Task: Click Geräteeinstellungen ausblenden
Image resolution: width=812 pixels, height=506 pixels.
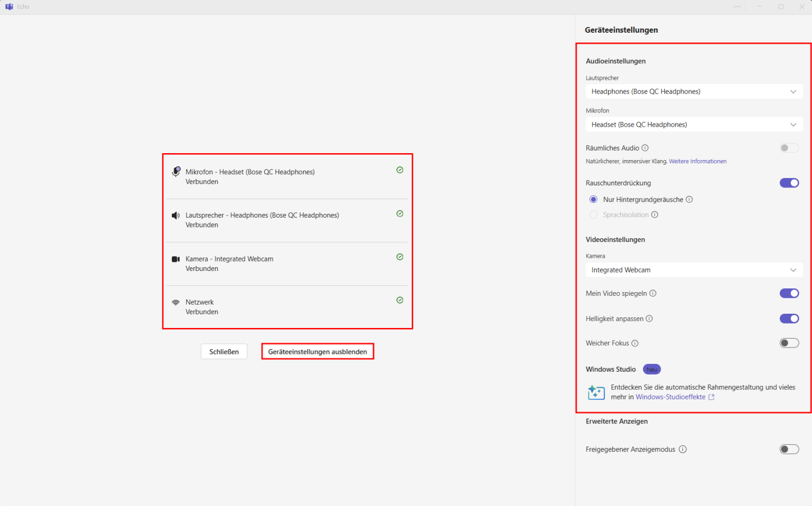Action: tap(317, 351)
